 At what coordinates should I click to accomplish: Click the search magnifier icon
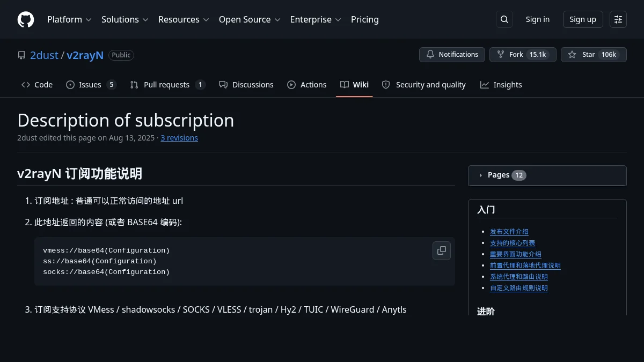click(504, 19)
